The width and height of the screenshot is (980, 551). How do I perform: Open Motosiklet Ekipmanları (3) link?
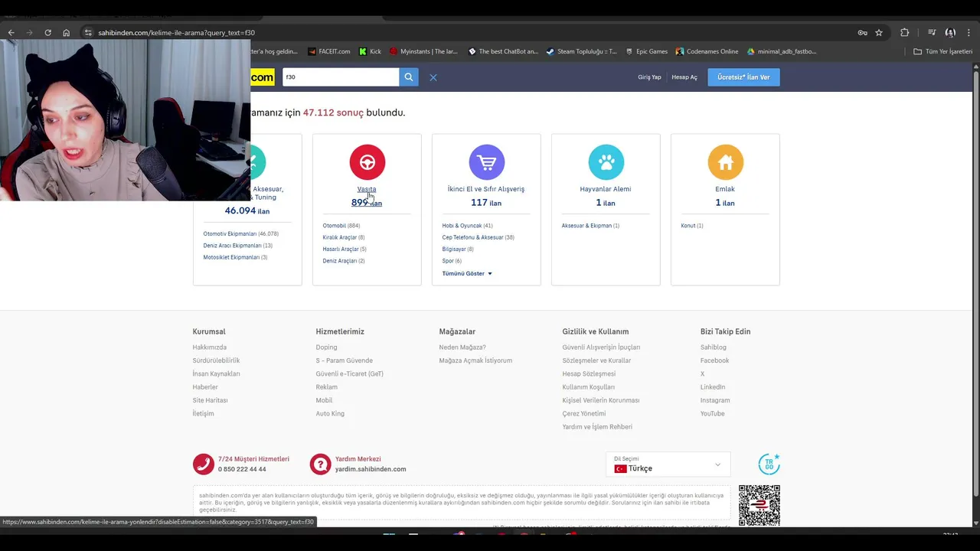tap(235, 257)
